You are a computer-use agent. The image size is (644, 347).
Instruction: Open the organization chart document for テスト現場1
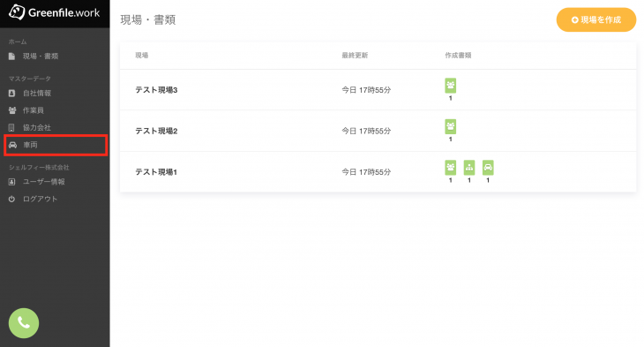point(469,168)
